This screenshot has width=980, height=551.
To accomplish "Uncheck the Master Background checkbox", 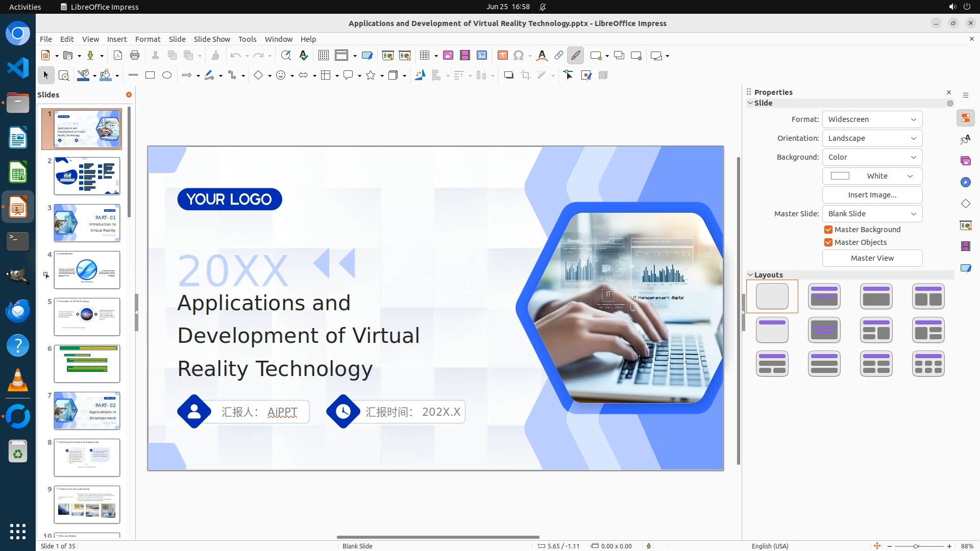I will coord(828,230).
